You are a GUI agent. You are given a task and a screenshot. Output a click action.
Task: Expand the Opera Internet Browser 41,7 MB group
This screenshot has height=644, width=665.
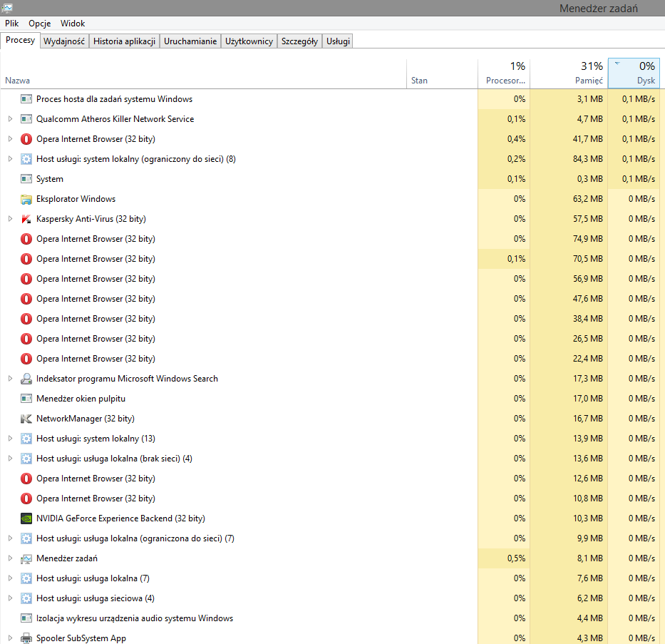(10, 139)
